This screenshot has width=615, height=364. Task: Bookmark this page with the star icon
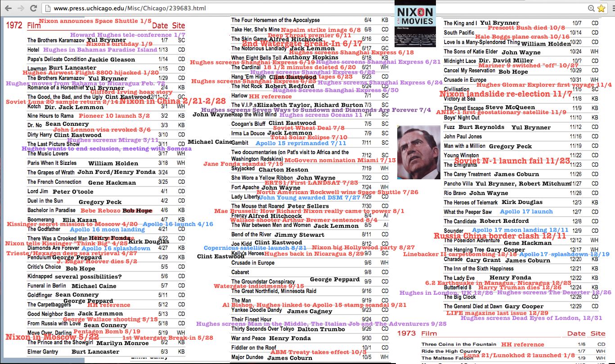point(601,8)
